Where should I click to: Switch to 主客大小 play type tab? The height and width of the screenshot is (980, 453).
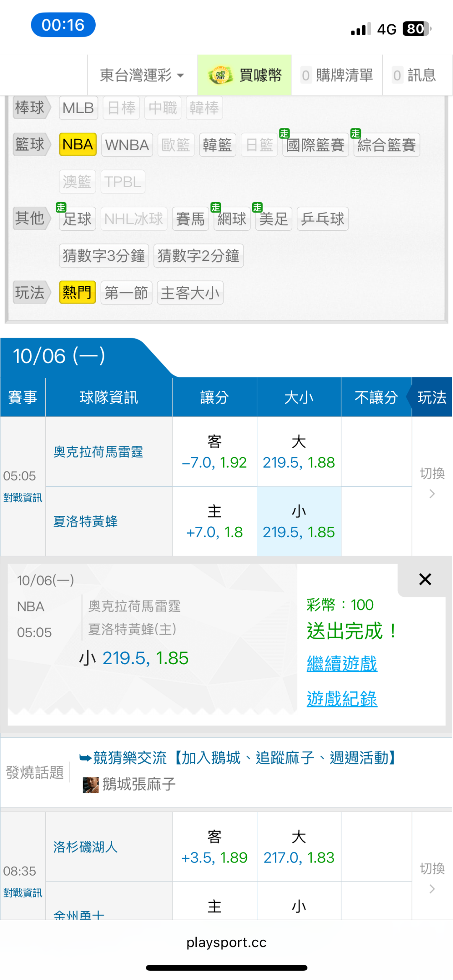(190, 292)
